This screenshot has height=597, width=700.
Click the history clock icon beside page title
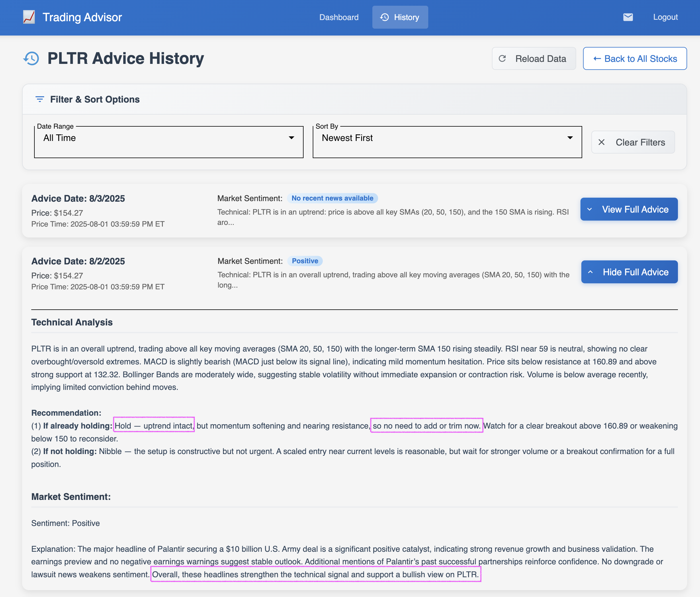pos(31,58)
